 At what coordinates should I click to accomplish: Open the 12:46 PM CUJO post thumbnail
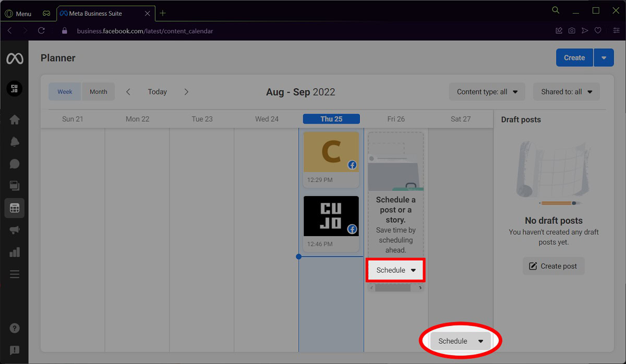(331, 216)
